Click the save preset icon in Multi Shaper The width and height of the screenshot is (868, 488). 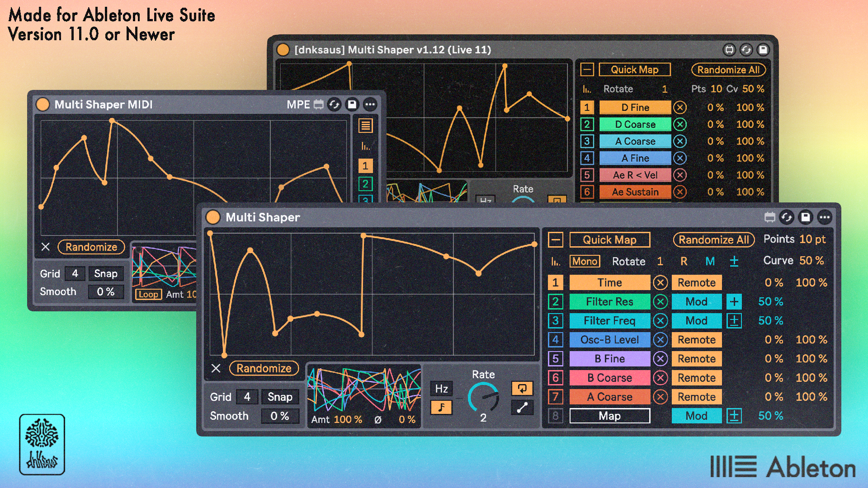tap(806, 217)
